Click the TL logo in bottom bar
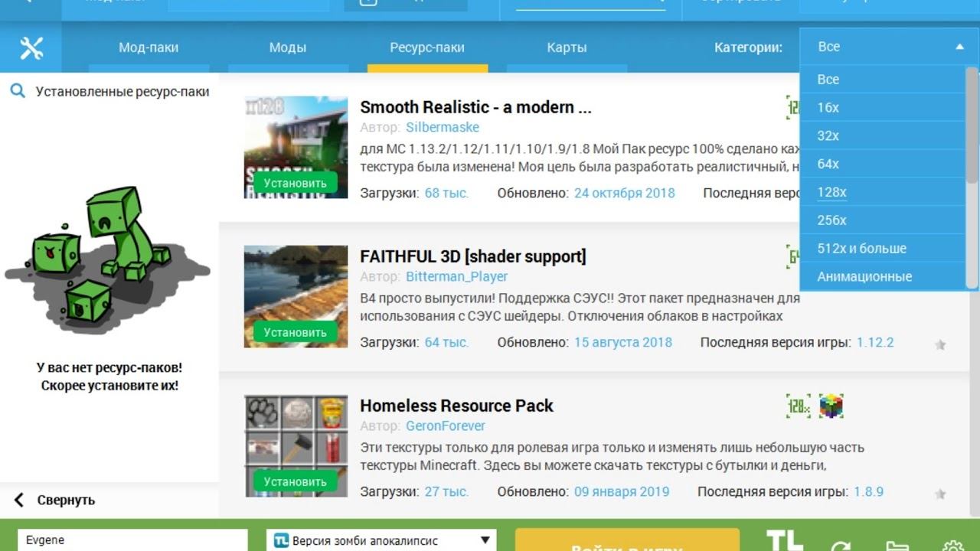 click(x=785, y=540)
